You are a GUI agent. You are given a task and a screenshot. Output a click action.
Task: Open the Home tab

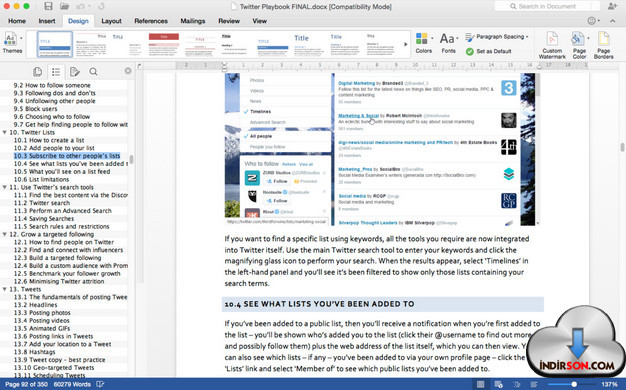(x=17, y=21)
